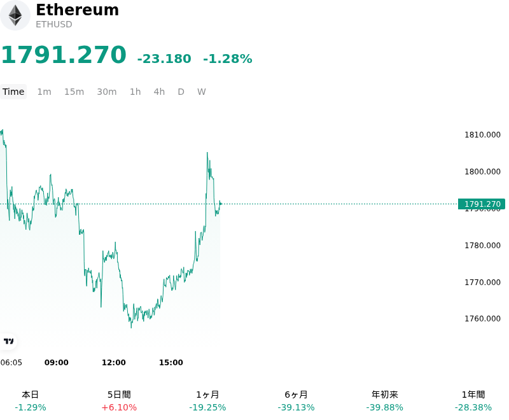This screenshot has width=509, height=420.
Task: Select the D daily interval
Action: coord(181,92)
